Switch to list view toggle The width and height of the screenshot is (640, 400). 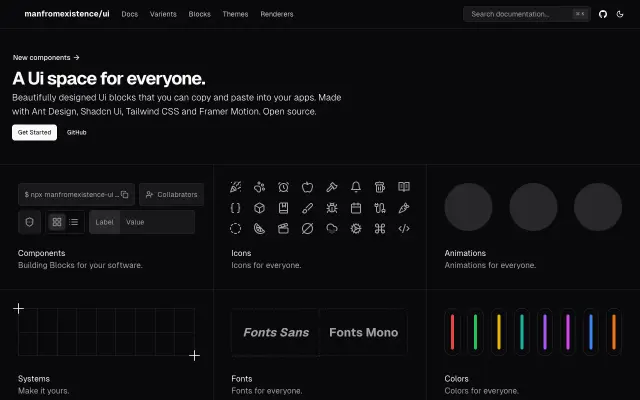pos(74,222)
